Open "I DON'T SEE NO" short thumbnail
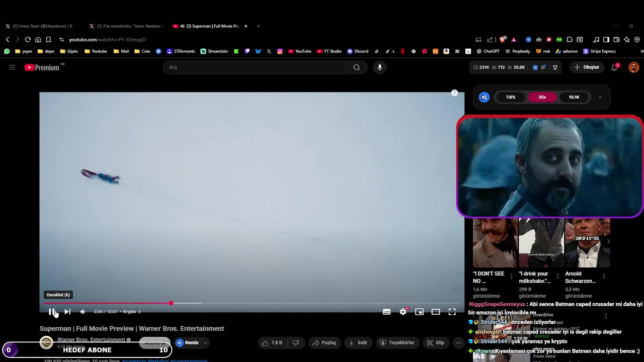Viewport: 644px width, 362px height. [495, 243]
